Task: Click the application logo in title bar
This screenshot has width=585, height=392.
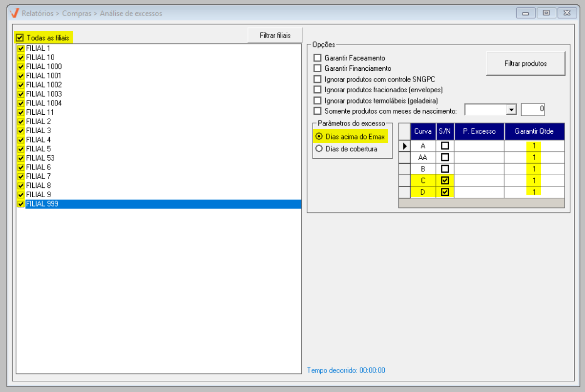Action: point(15,13)
